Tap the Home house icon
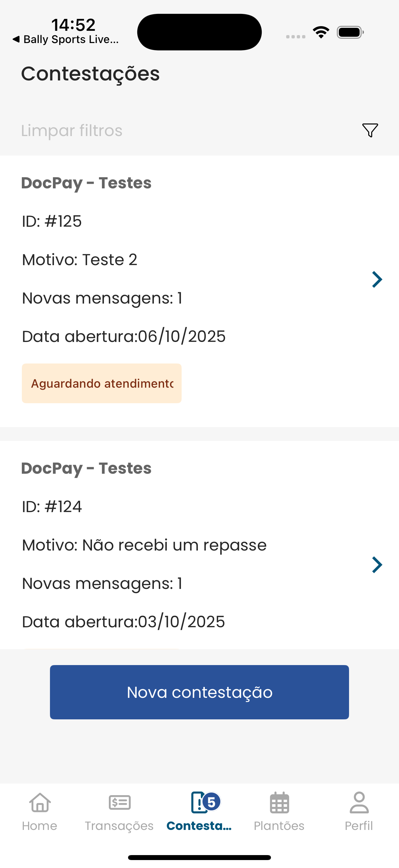 [40, 802]
